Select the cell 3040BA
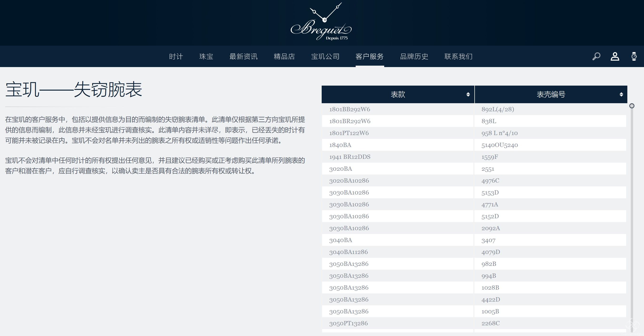Screen dimensions: 644x336 [398, 240]
